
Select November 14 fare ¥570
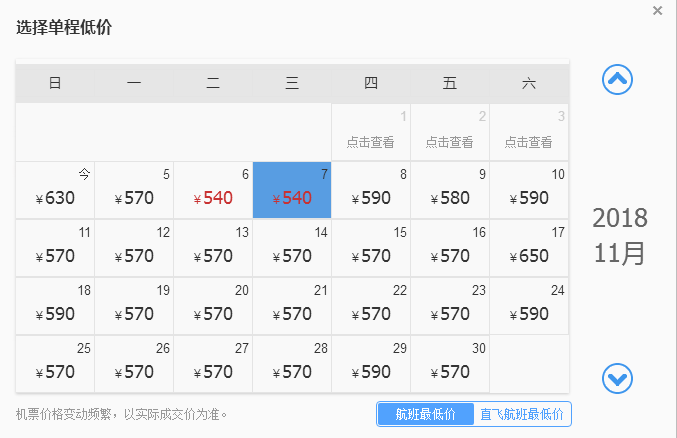pos(292,248)
